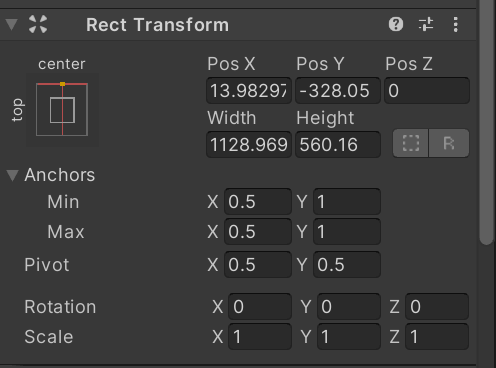
Task: Collapse the Anchors foldout triangle
Action: click(12, 175)
